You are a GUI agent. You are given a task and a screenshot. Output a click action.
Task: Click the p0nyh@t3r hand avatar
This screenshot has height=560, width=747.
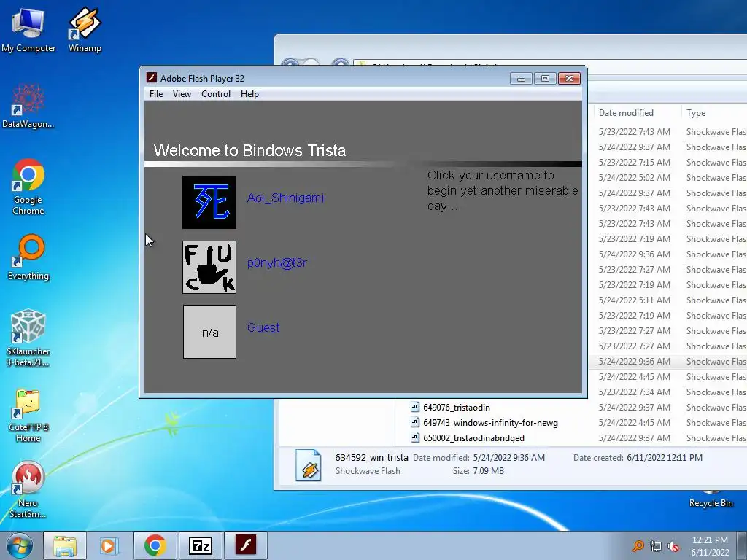(209, 267)
